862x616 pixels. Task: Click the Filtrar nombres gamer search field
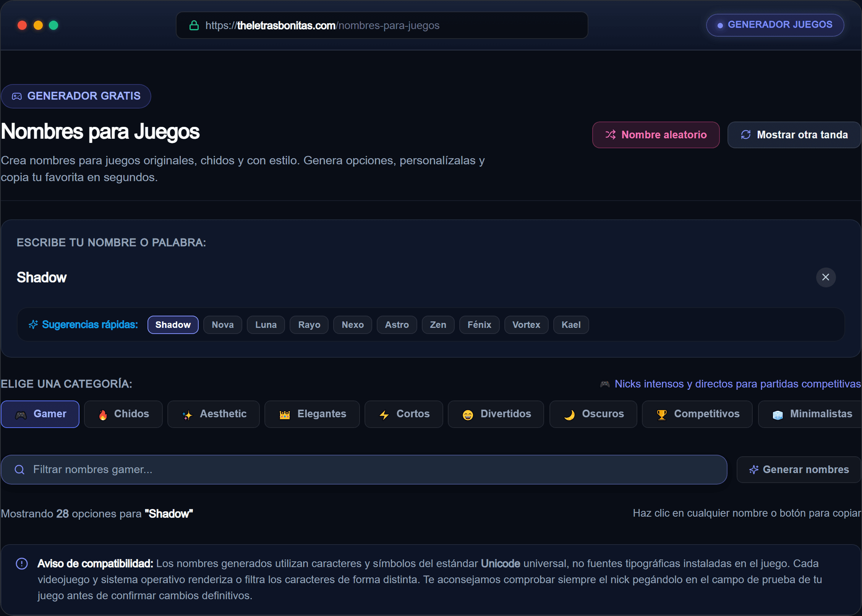tap(364, 470)
